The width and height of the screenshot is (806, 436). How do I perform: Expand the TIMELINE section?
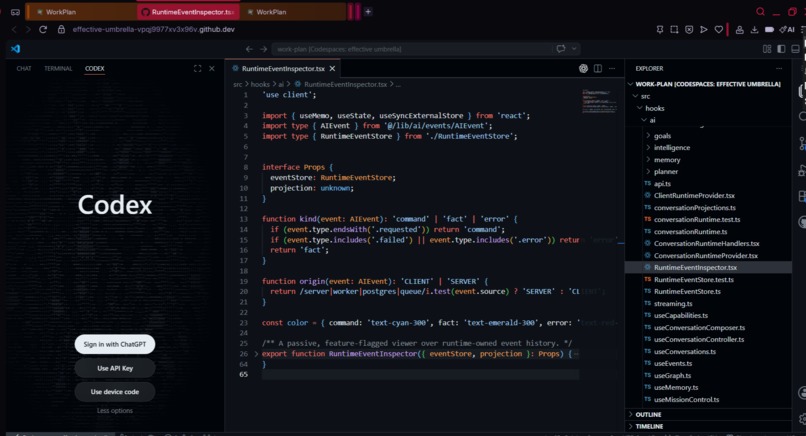(708, 426)
